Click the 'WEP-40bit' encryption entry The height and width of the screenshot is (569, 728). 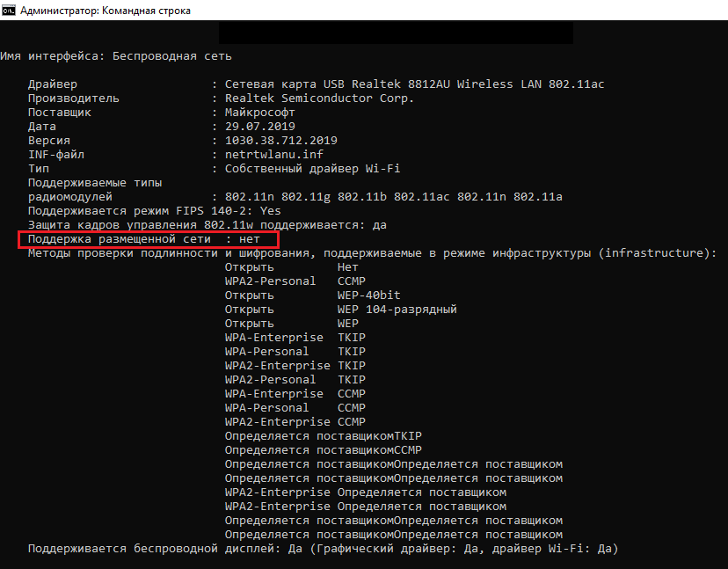pos(369,295)
